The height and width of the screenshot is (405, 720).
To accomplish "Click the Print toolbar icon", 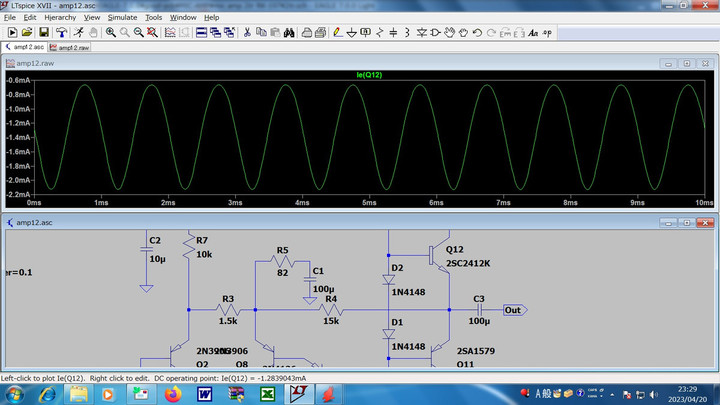I will (322, 32).
